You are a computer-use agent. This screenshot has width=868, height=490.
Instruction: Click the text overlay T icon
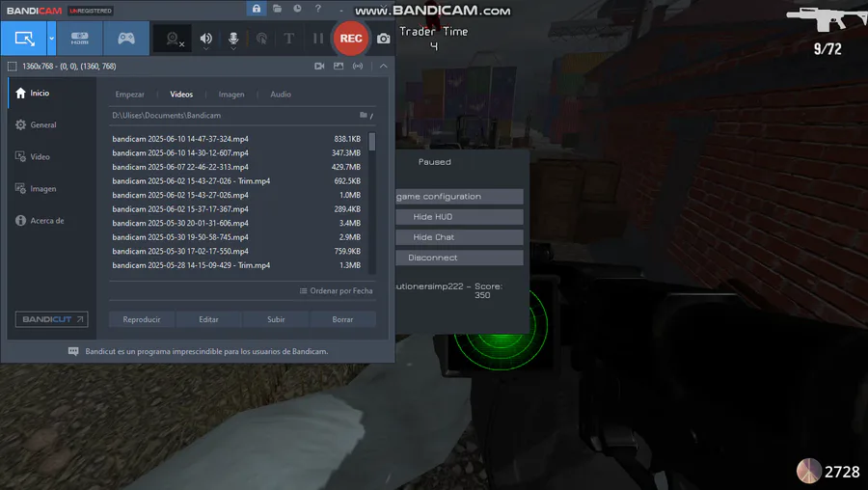[289, 39]
